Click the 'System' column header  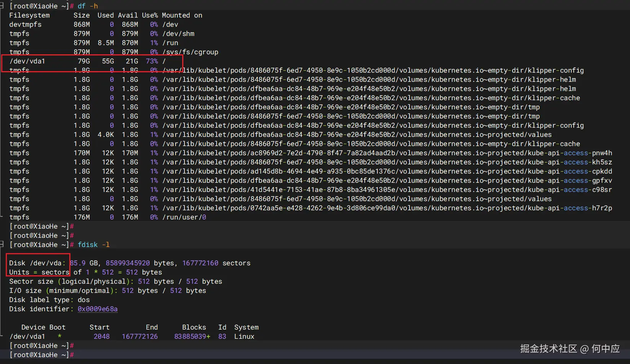click(x=246, y=327)
